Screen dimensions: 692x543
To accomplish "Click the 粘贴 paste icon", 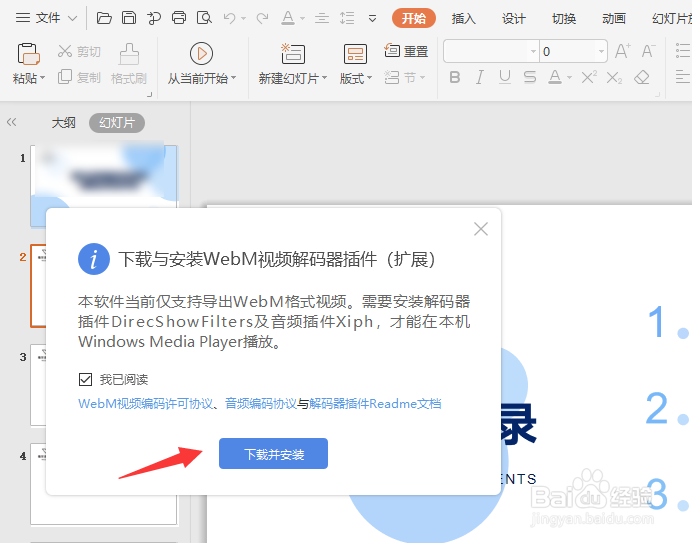I will [x=29, y=54].
